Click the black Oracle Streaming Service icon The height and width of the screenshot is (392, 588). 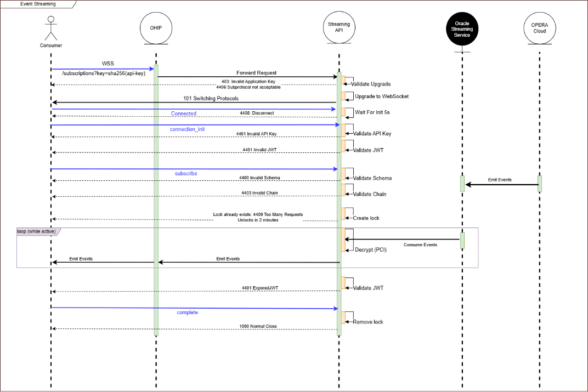(462, 29)
